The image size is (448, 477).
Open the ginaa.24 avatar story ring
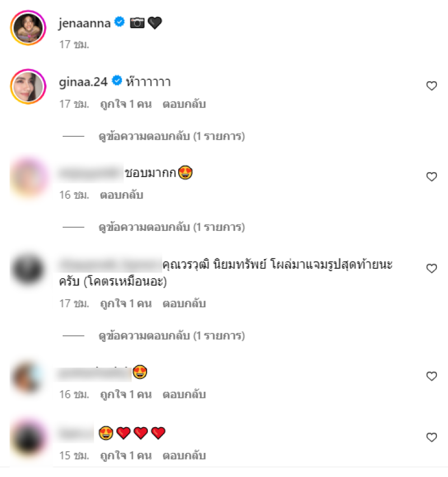point(28,87)
